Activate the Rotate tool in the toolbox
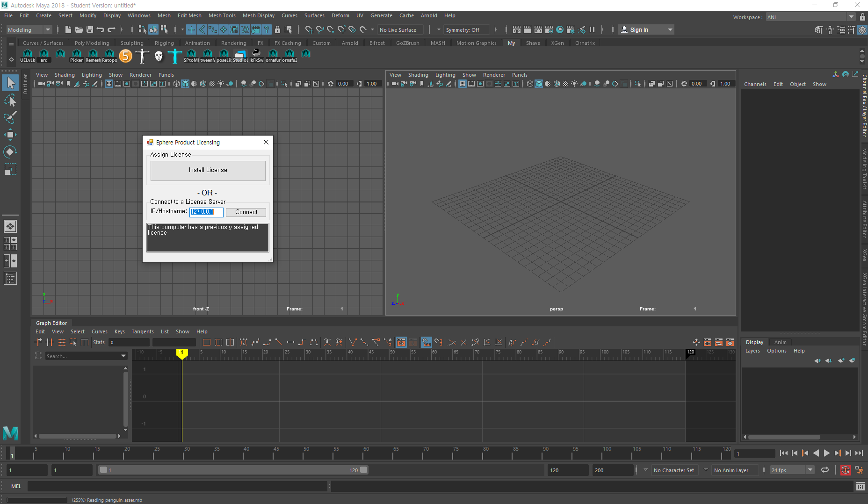Image resolution: width=868 pixels, height=504 pixels. tap(10, 152)
